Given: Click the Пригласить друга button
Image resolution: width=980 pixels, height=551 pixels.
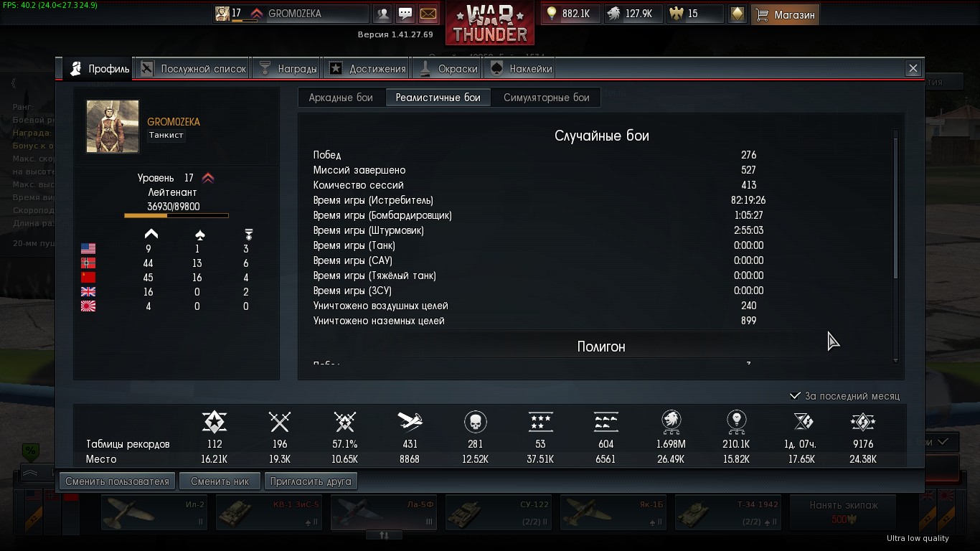Looking at the screenshot, I should coord(310,481).
